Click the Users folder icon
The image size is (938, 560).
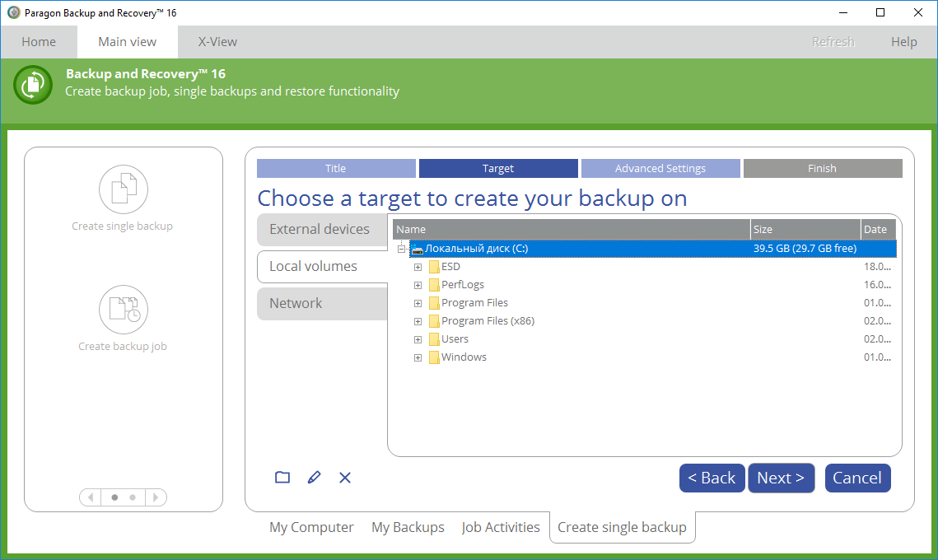point(434,339)
